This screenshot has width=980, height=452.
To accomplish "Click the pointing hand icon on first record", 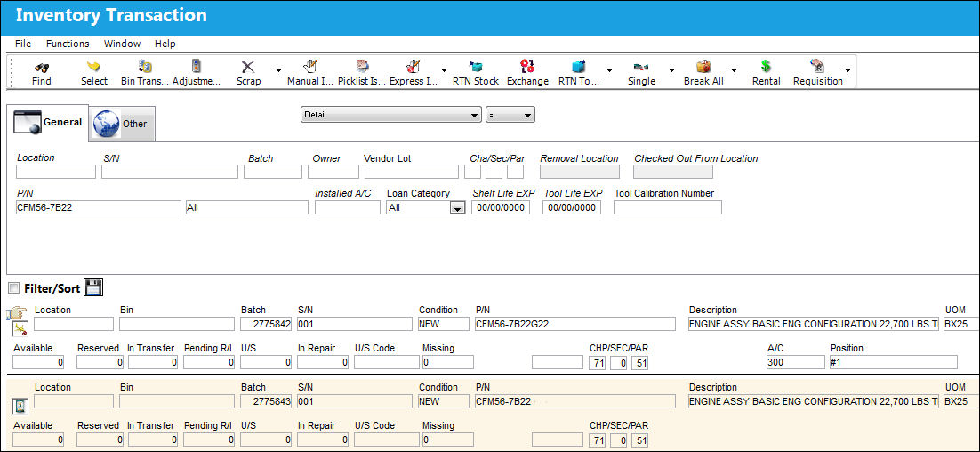I will click(x=19, y=314).
